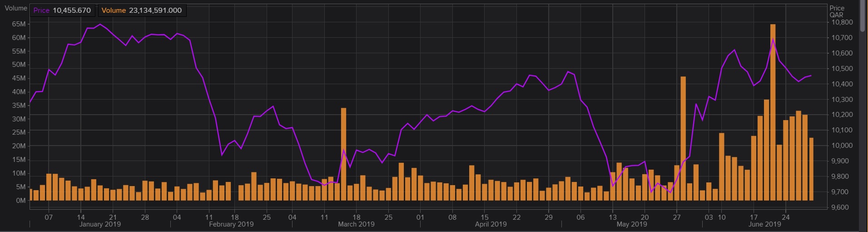Click the Volume axis title at top left
868x232 pixels.
(x=16, y=8)
